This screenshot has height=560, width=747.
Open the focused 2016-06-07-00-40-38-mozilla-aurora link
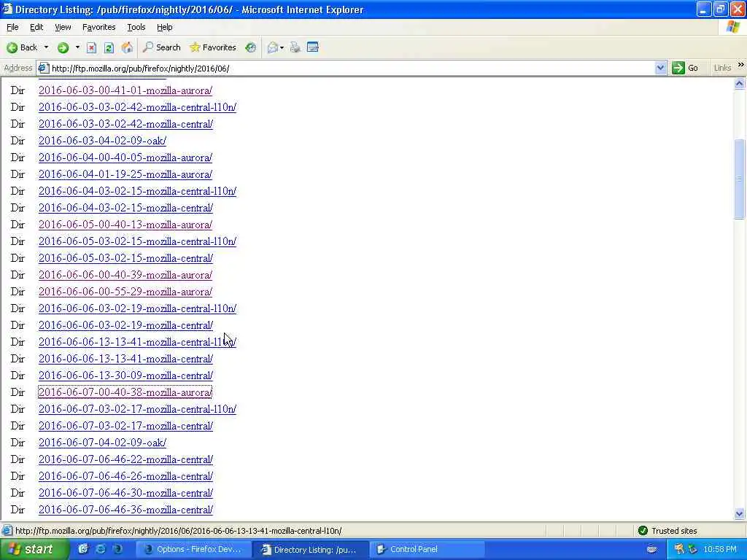(x=125, y=392)
